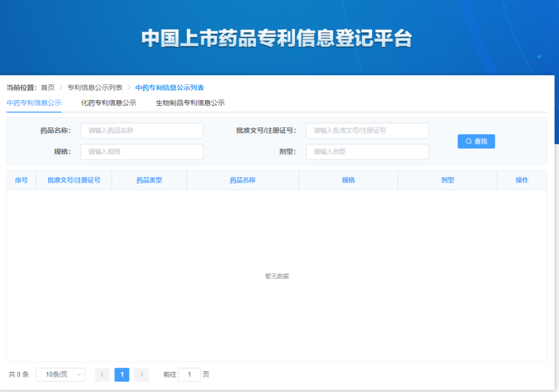Select page number 1 in pagination
Image resolution: width=559 pixels, height=392 pixels.
click(122, 375)
